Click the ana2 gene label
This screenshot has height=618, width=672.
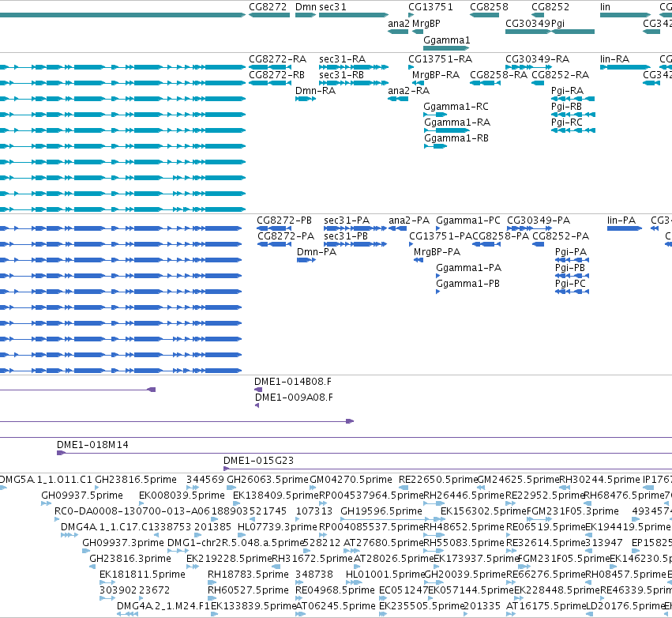pyautogui.click(x=399, y=24)
